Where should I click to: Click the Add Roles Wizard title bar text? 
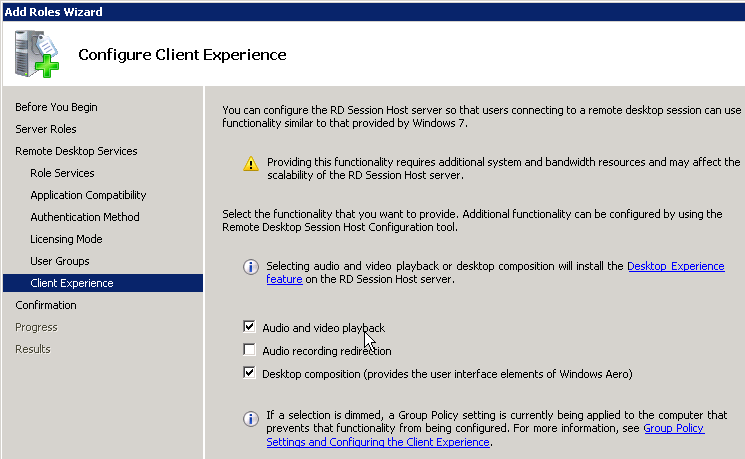coord(53,12)
